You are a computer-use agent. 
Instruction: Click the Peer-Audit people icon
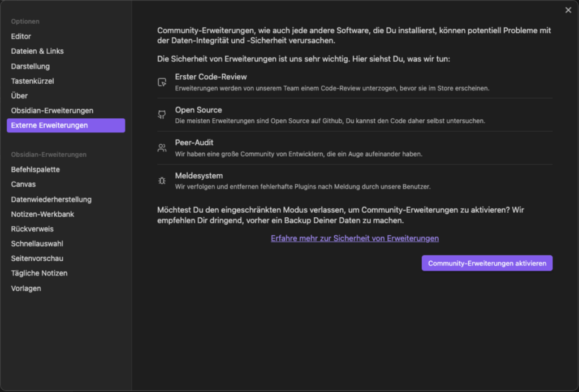[x=162, y=148]
